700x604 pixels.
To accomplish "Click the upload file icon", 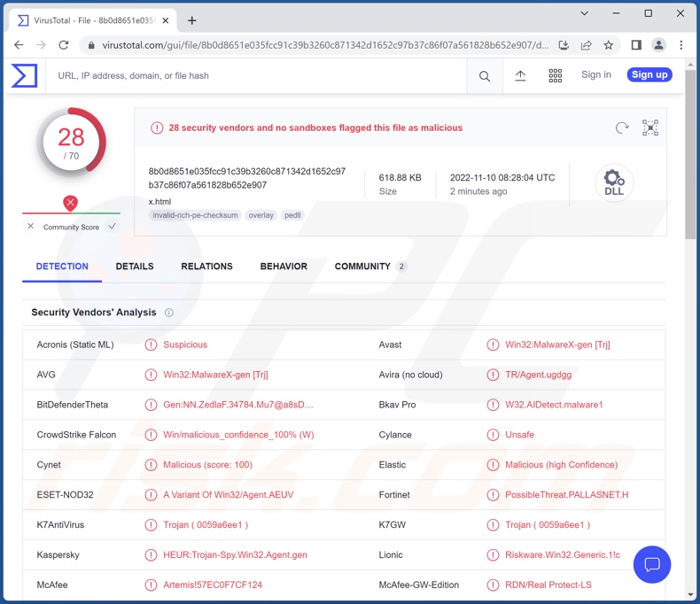I will (520, 76).
